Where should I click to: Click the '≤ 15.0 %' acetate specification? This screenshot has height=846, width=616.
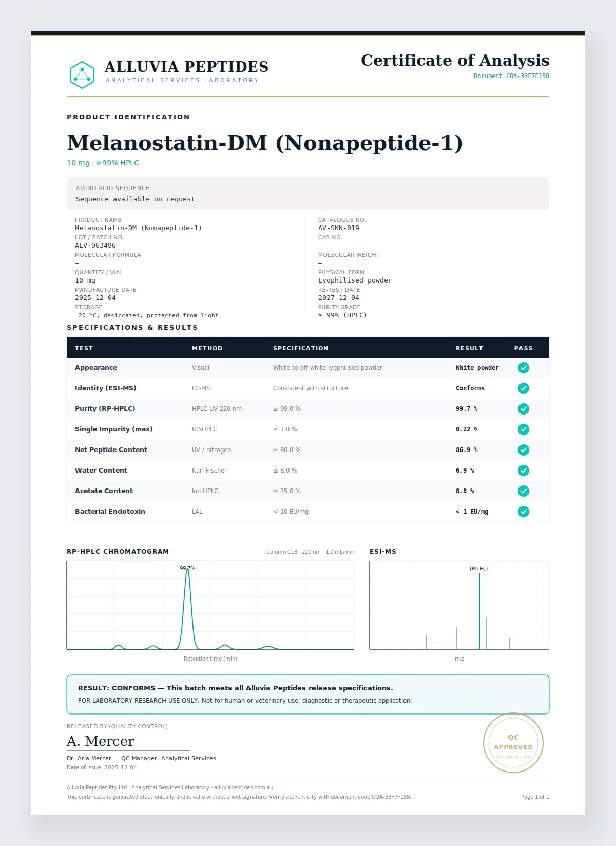[x=287, y=491]
